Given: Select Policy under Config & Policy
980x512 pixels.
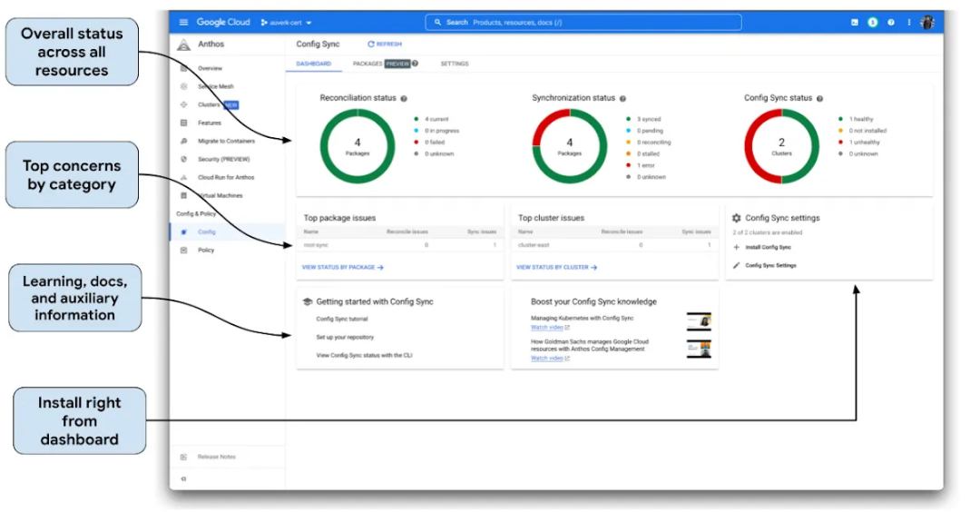Looking at the screenshot, I should pyautogui.click(x=206, y=250).
